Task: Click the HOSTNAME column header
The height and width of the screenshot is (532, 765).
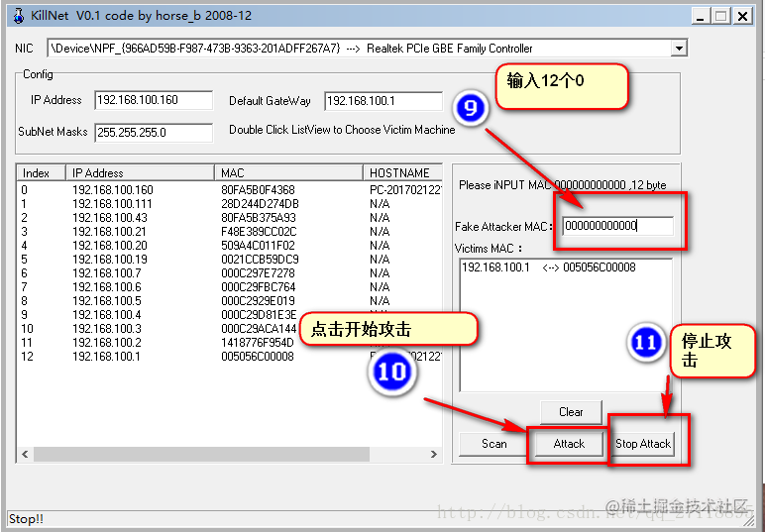Action: (x=403, y=173)
